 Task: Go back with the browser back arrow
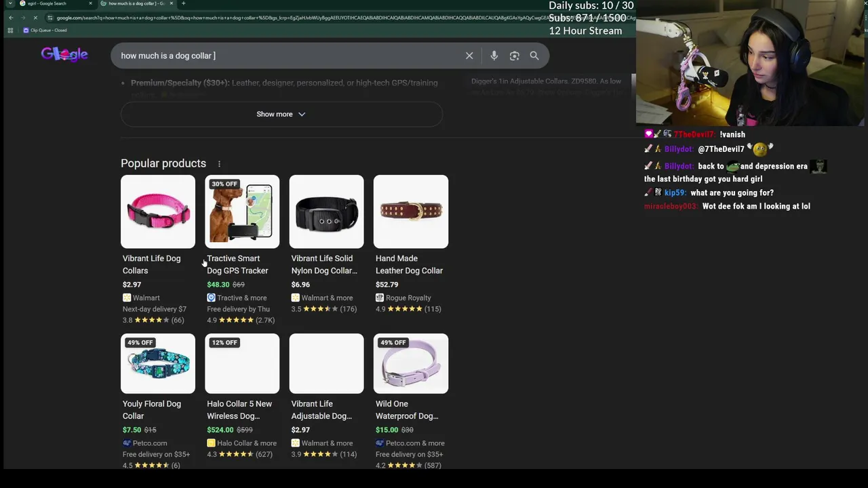[11, 18]
